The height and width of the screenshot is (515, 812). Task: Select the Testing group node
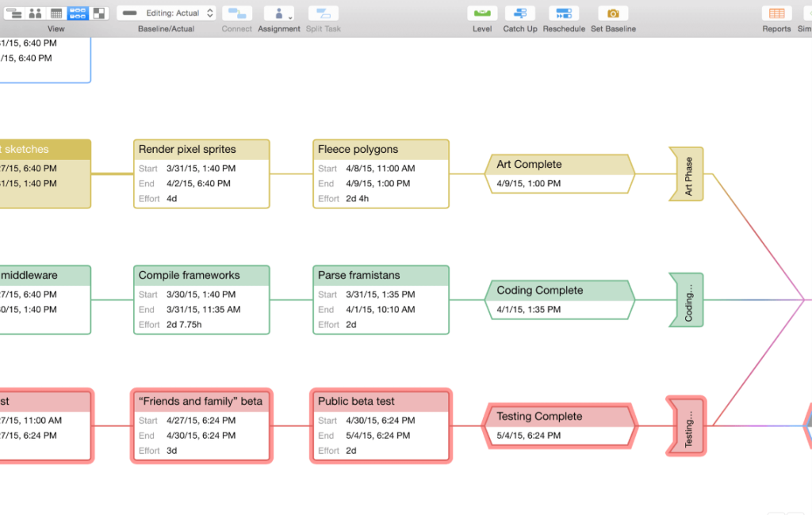coord(687,426)
